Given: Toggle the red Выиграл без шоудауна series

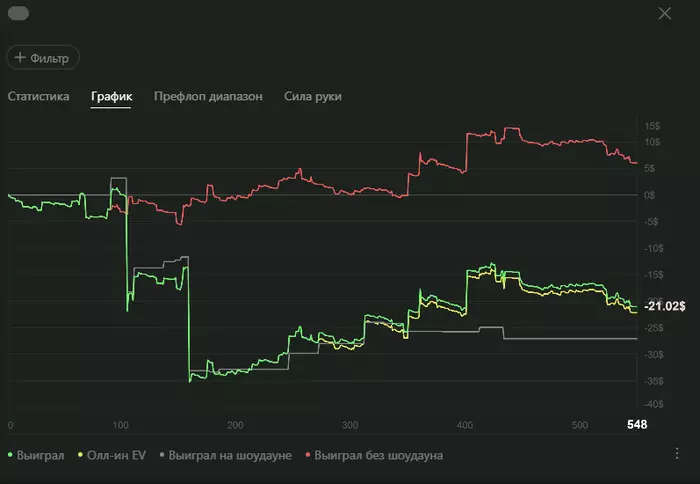Looking at the screenshot, I should (x=374, y=455).
